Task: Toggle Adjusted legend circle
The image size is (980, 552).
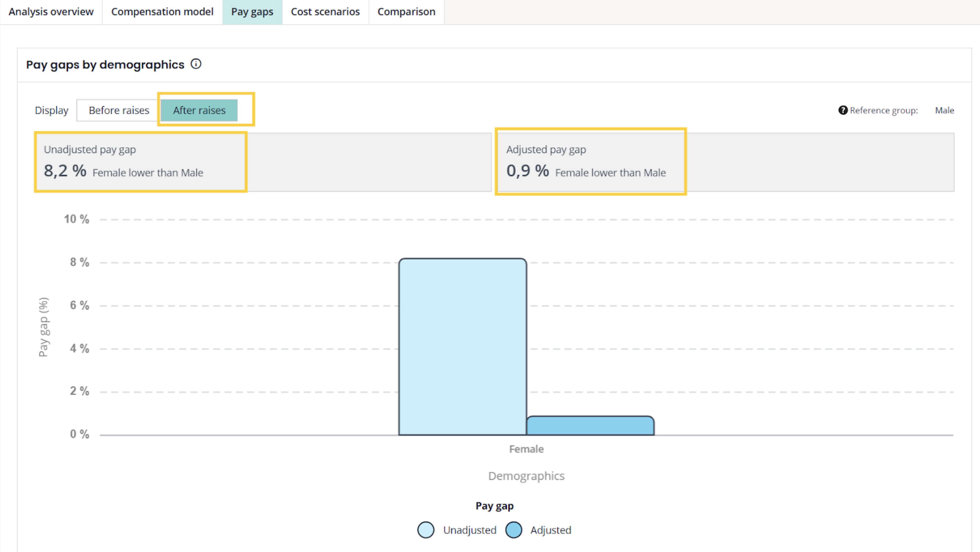Action: [514, 530]
